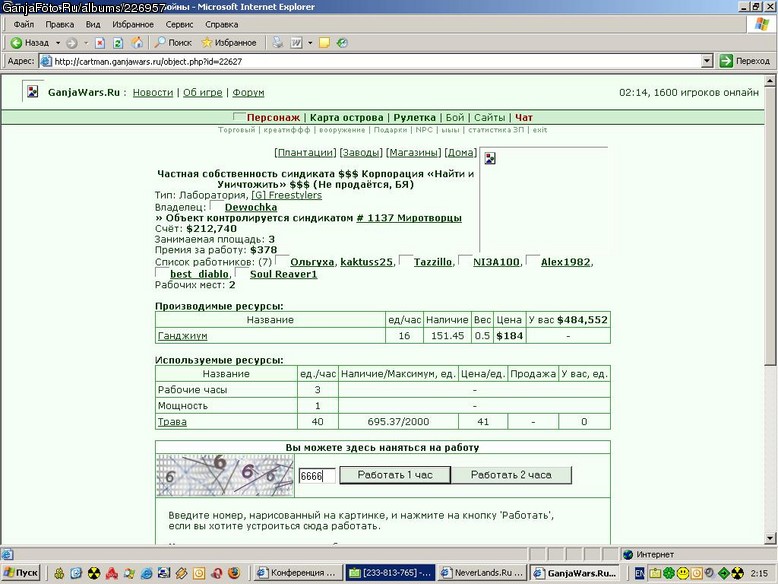Open Карта острова navigation item
Image resolution: width=778 pixels, height=584 pixels.
click(346, 118)
